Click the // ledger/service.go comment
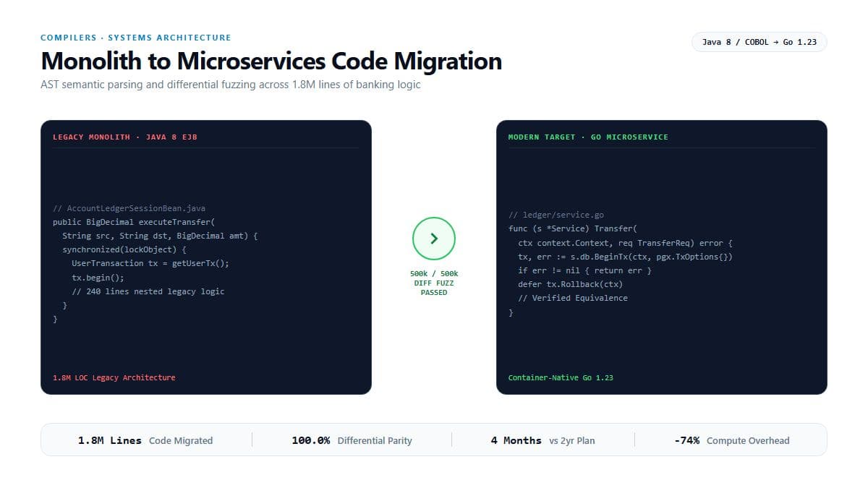The image size is (868, 488). (x=556, y=215)
